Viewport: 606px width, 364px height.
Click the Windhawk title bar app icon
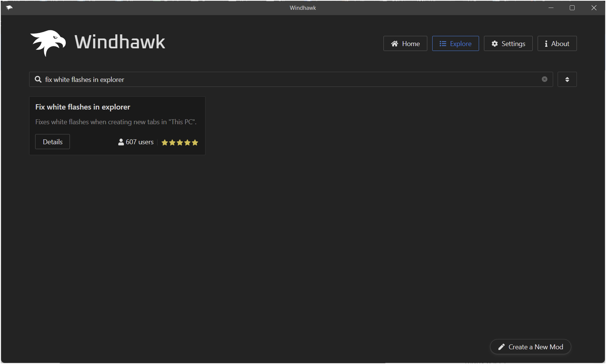click(9, 8)
